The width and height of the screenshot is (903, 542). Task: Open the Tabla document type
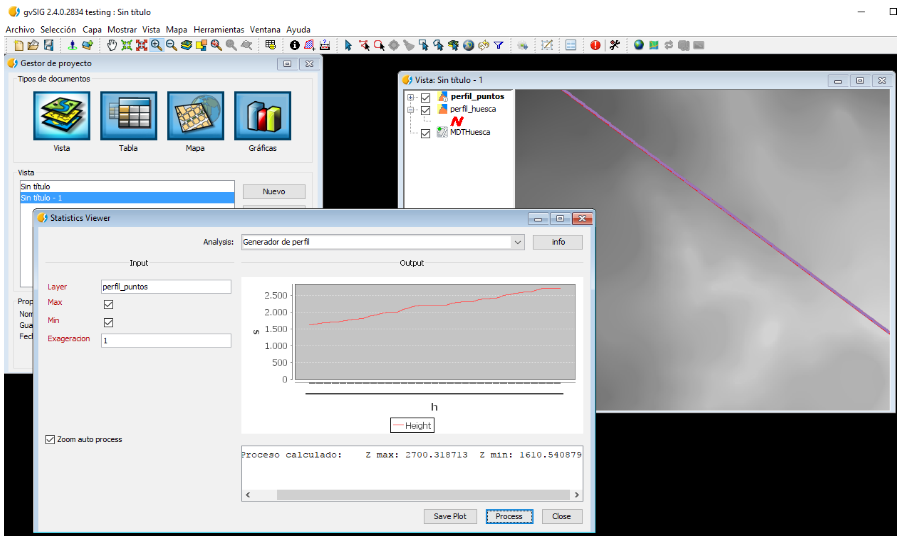(128, 117)
